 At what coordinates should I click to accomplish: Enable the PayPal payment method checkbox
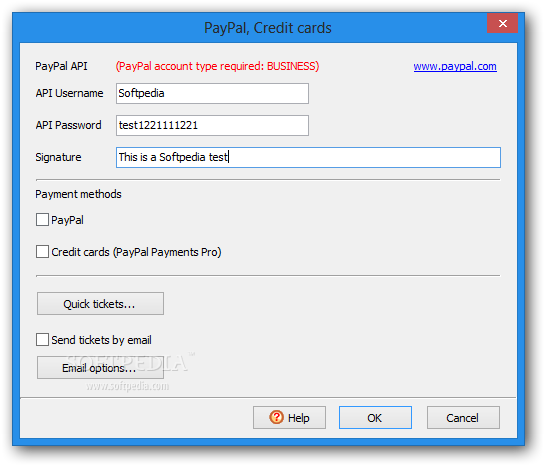[42, 220]
